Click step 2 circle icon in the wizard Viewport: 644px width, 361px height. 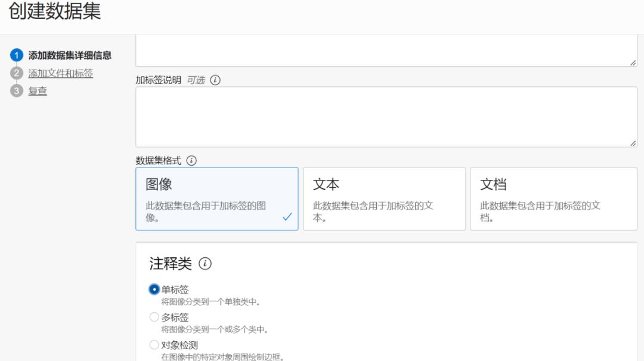click(x=17, y=73)
